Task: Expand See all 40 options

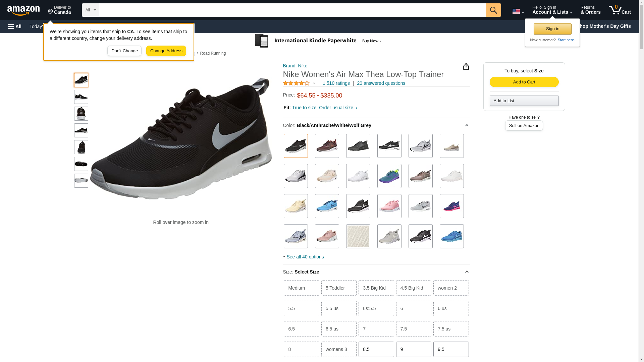Action: [305, 257]
